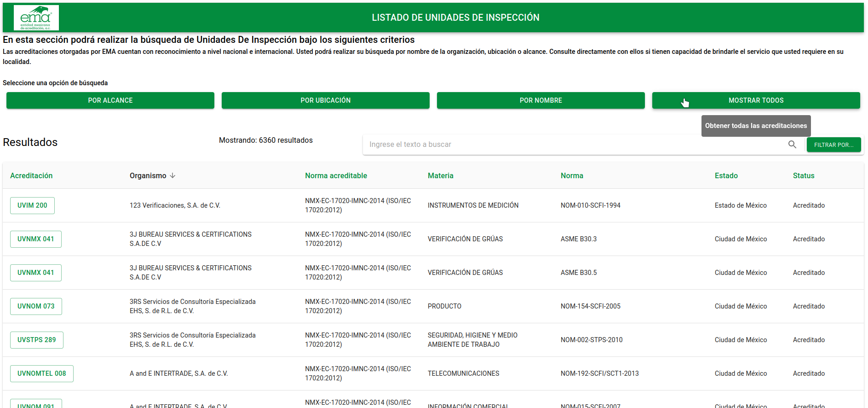Select 3RS Servicios organization in PRODUCTO row
The height and width of the screenshot is (408, 868).
point(193,306)
